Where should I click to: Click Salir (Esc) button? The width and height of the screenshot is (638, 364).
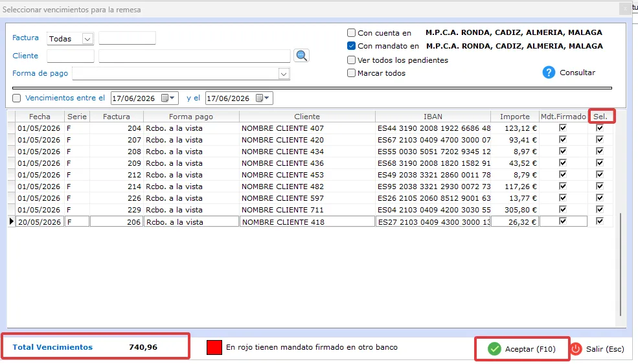click(597, 348)
